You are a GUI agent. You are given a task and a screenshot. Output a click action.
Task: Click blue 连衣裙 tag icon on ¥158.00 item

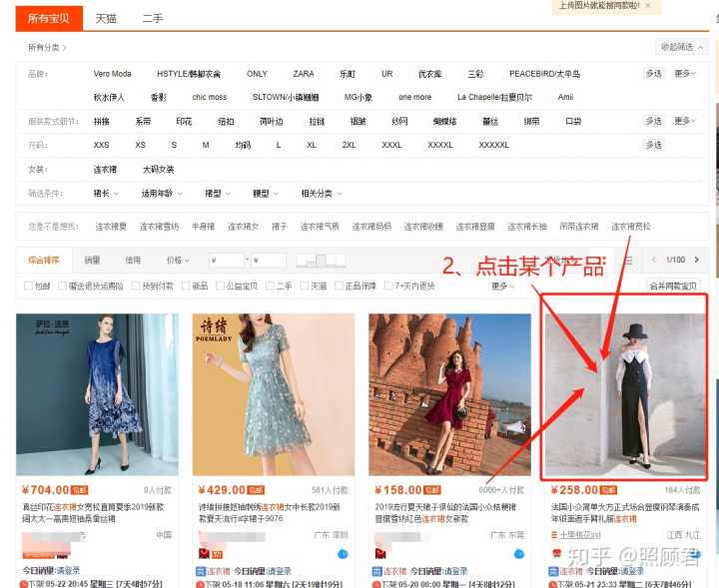(x=376, y=571)
